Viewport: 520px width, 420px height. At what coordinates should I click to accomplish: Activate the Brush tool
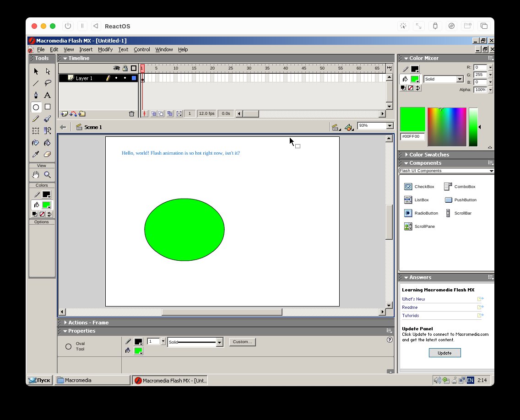pyautogui.click(x=48, y=118)
